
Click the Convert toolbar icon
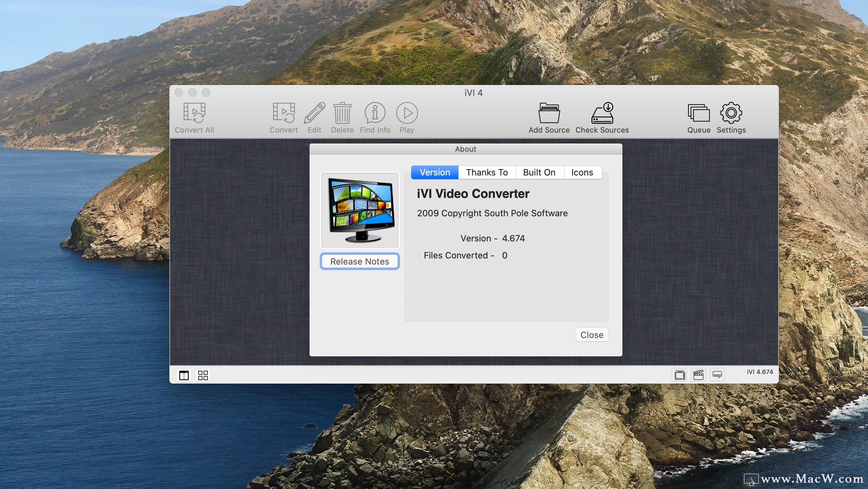pos(284,113)
